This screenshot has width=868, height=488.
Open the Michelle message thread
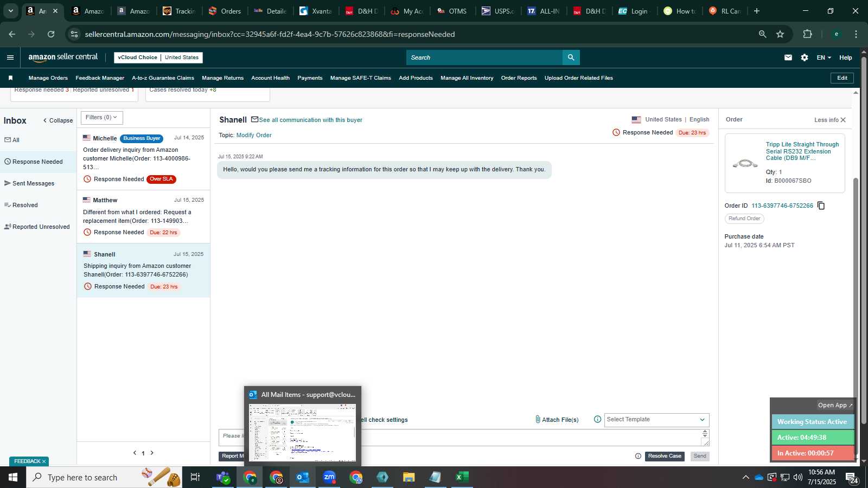(x=143, y=158)
